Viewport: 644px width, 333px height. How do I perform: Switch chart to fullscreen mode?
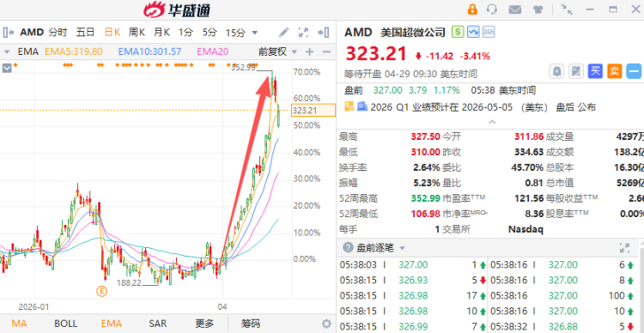click(303, 33)
